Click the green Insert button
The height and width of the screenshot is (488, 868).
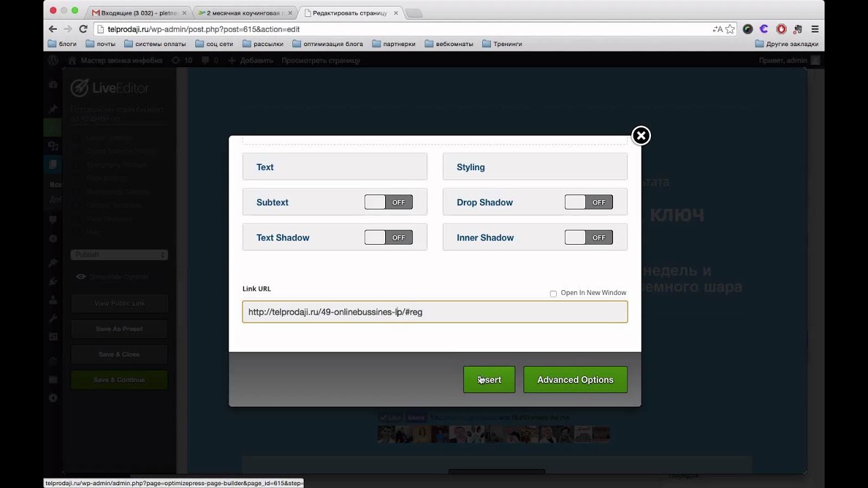[489, 380]
